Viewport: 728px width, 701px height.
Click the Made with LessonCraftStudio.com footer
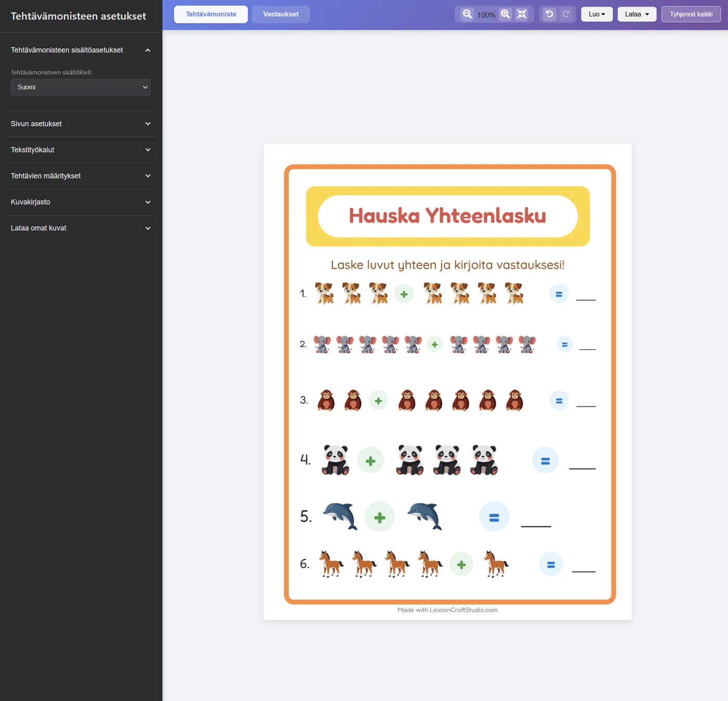tap(448, 610)
